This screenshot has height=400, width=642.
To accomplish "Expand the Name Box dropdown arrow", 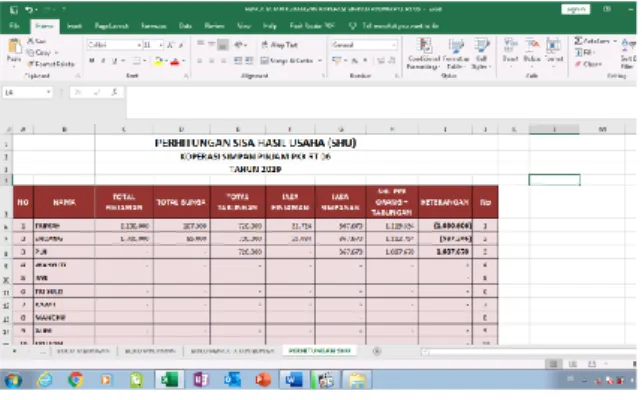I will click(x=48, y=93).
